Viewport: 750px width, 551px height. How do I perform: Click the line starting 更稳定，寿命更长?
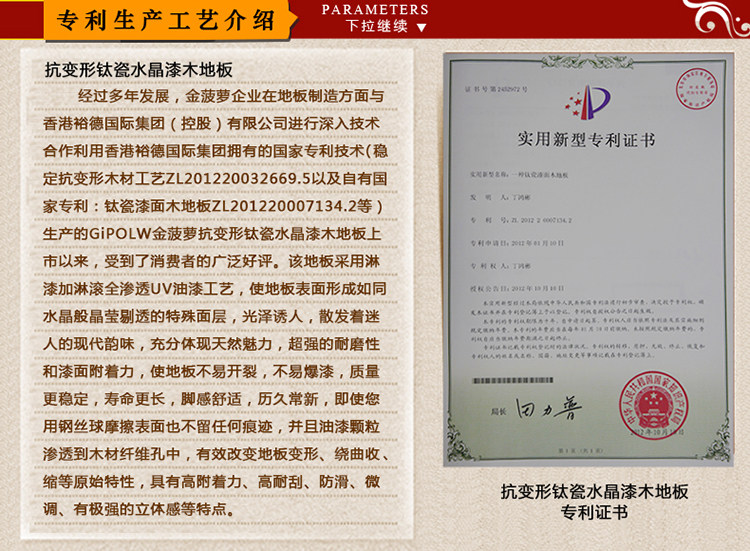211,399
